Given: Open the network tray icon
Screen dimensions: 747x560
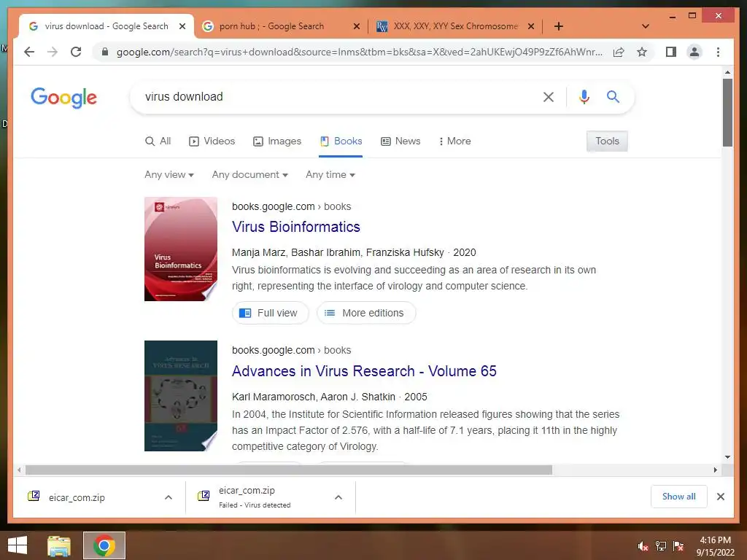Looking at the screenshot, I should pyautogui.click(x=661, y=546).
